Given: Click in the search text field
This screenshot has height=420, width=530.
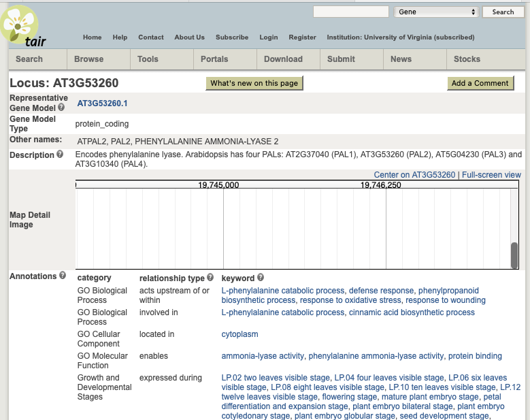Looking at the screenshot, I should tap(350, 12).
